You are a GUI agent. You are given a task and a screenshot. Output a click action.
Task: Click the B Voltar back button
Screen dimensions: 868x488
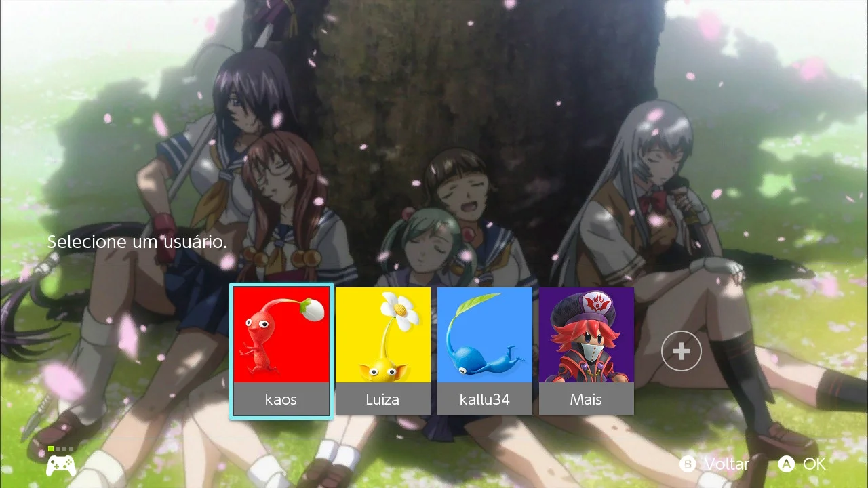(715, 464)
